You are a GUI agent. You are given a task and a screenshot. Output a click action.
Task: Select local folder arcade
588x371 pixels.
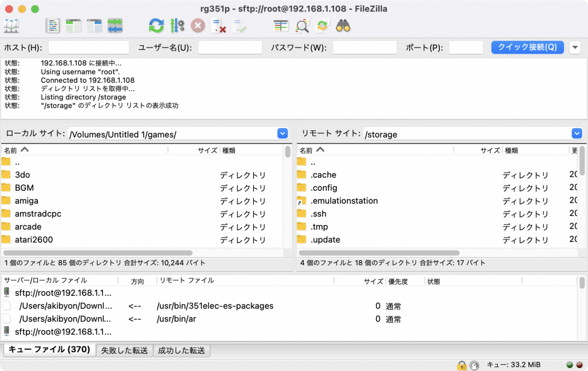tap(142, 227)
